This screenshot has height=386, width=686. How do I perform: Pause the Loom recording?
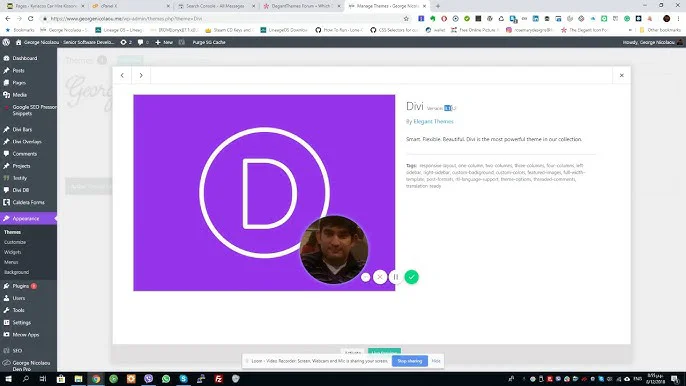click(396, 277)
